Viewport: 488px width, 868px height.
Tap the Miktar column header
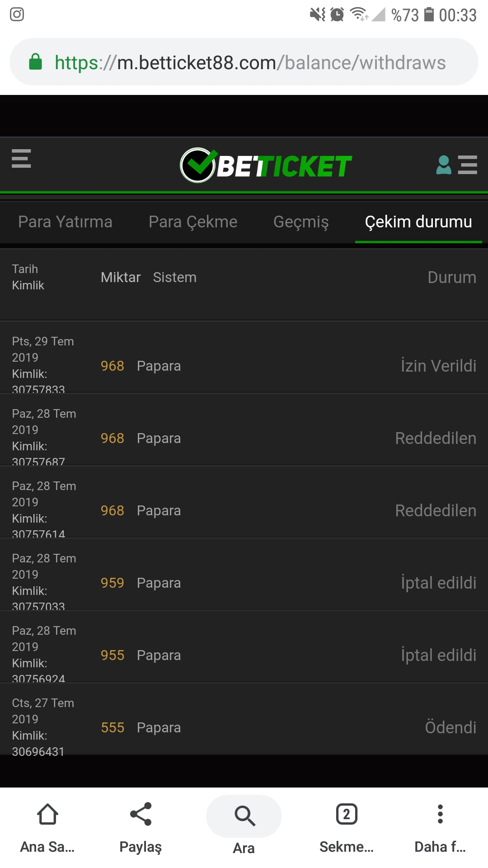[x=121, y=277]
